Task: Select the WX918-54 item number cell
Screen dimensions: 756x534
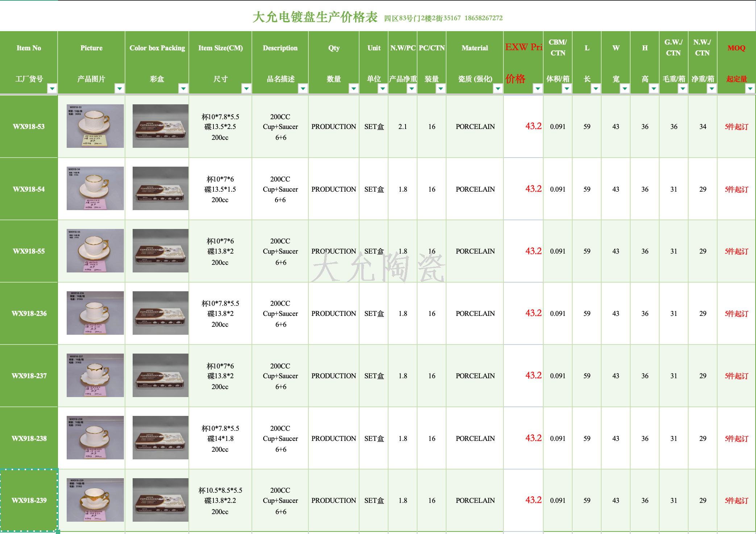Action: point(29,189)
